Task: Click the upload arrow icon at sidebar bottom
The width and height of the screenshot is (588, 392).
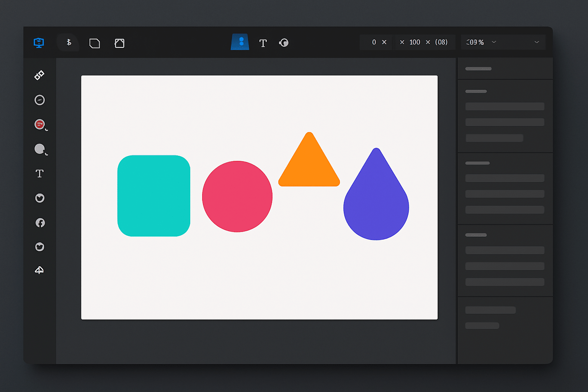Action: (39, 270)
